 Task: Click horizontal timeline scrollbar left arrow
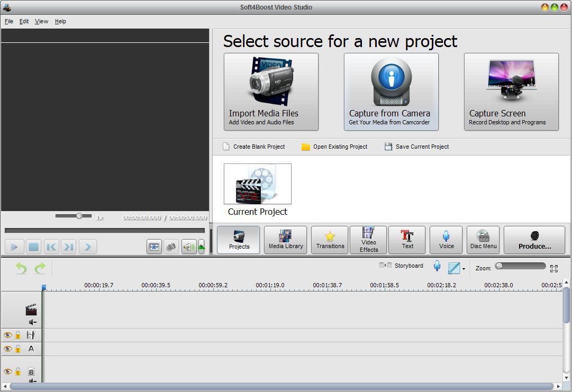5,386
